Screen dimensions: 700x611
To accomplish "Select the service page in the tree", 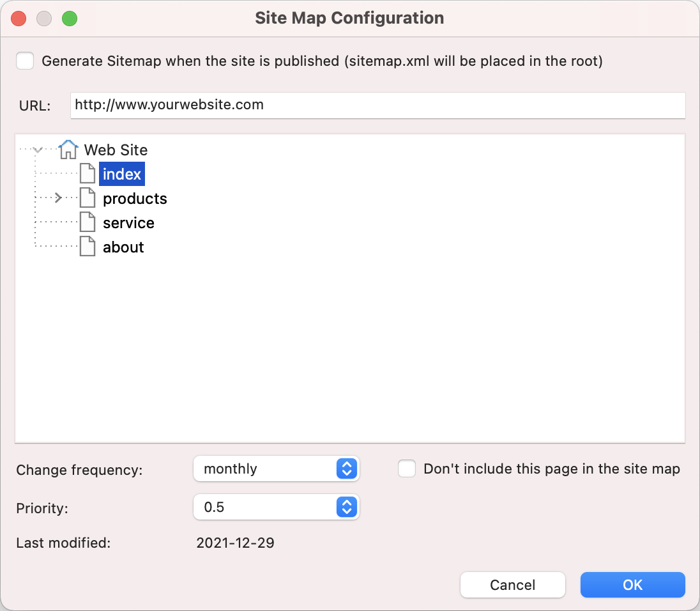I will (x=128, y=222).
